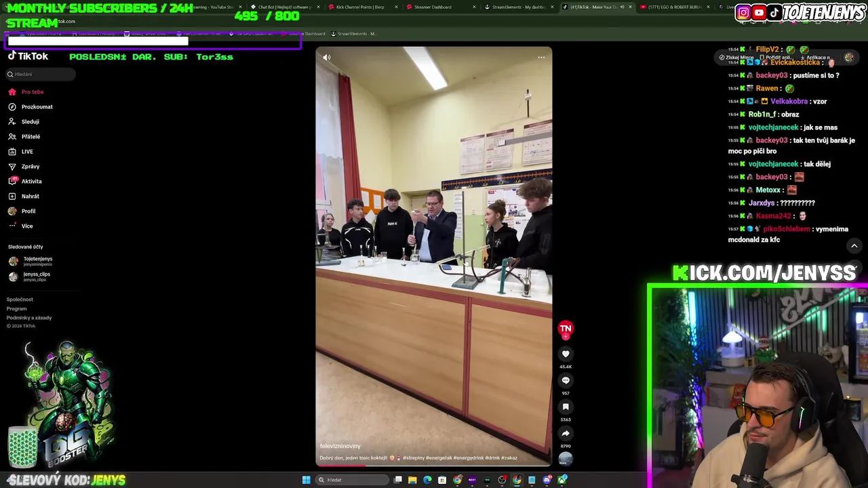Screen dimensions: 868x488
Task: Expand the Program footer section
Action: (16, 308)
